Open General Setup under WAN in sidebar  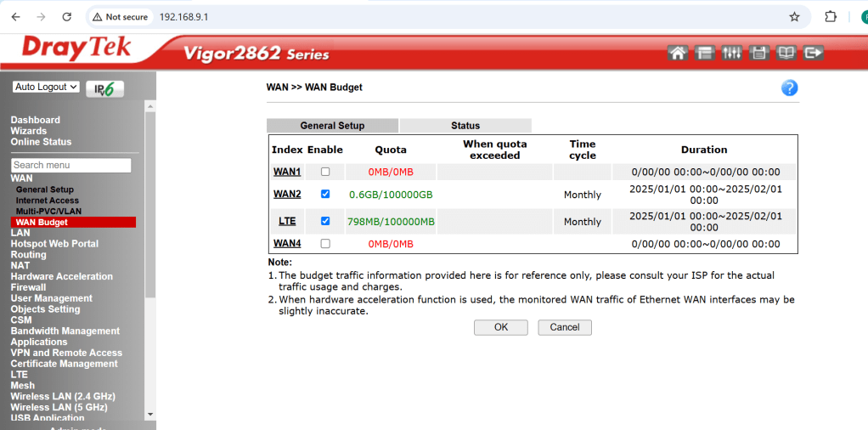tap(45, 190)
